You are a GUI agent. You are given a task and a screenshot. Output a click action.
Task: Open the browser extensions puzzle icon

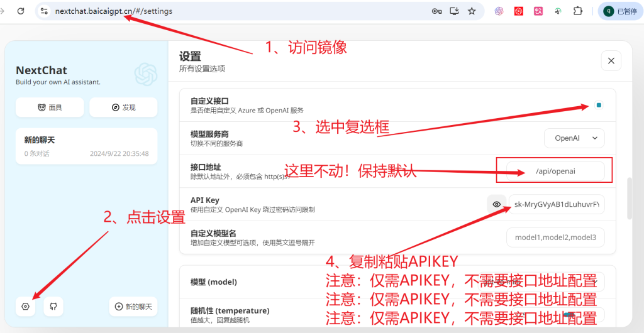point(577,11)
